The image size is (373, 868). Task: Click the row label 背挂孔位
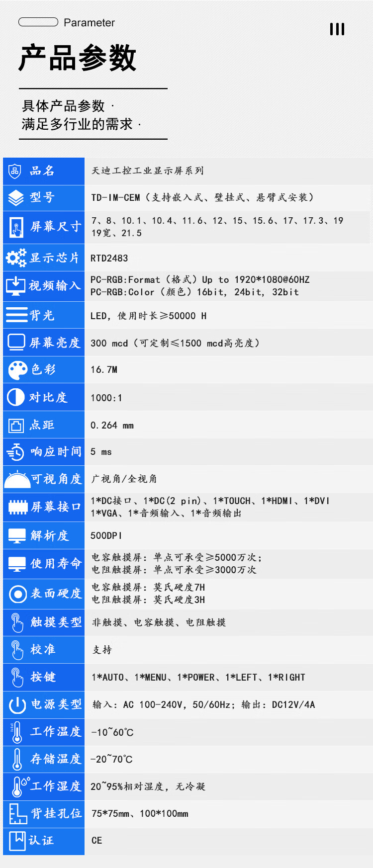pyautogui.click(x=56, y=814)
